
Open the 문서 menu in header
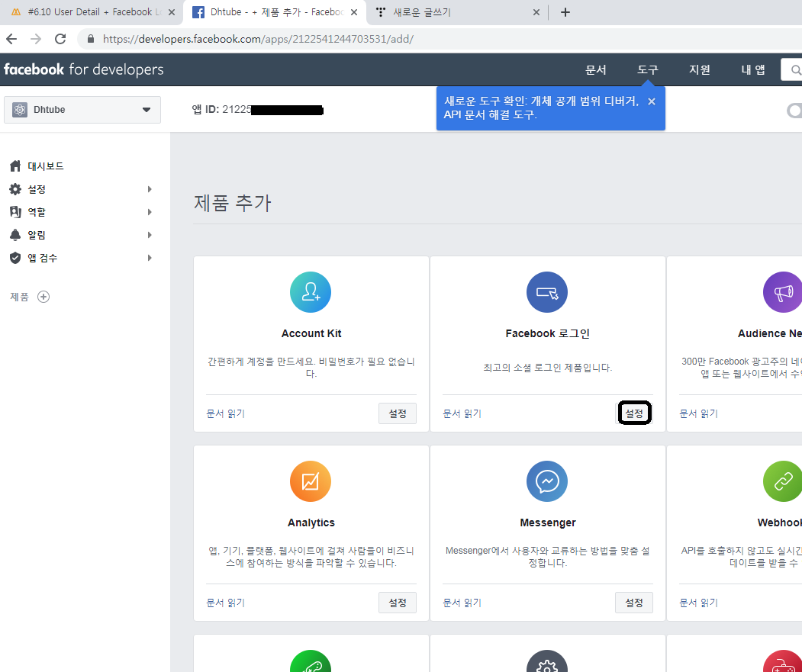pyautogui.click(x=596, y=69)
